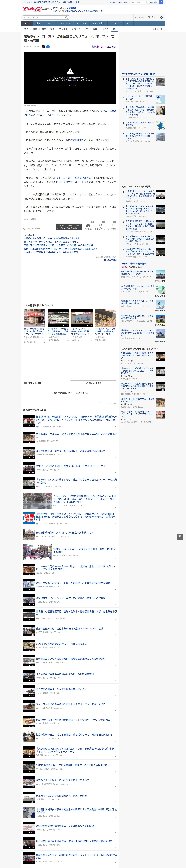Open the キャッシュレス決済終了 article
186x868 pixels.
[x=76, y=481]
